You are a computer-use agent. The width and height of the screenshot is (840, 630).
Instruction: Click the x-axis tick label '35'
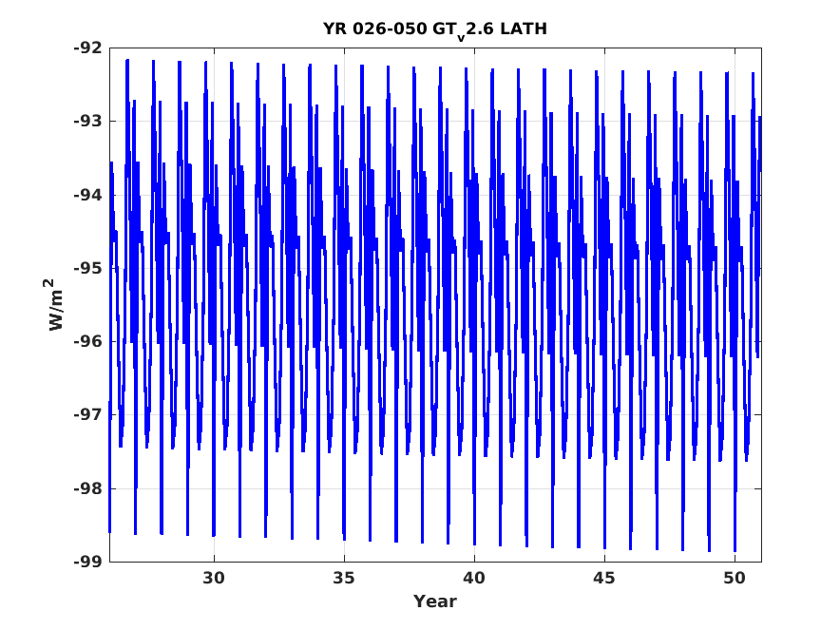(344, 578)
